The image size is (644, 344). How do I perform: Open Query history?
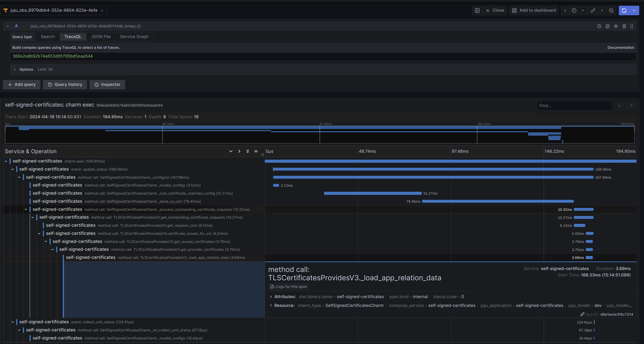click(x=65, y=84)
